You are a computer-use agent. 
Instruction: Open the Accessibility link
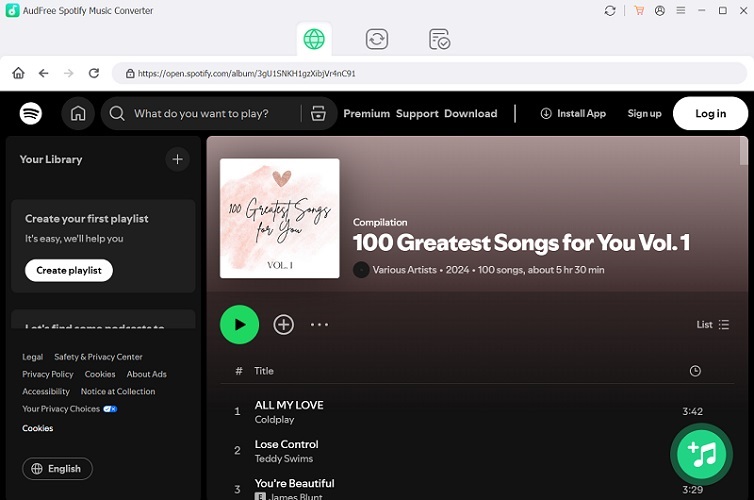pyautogui.click(x=46, y=391)
